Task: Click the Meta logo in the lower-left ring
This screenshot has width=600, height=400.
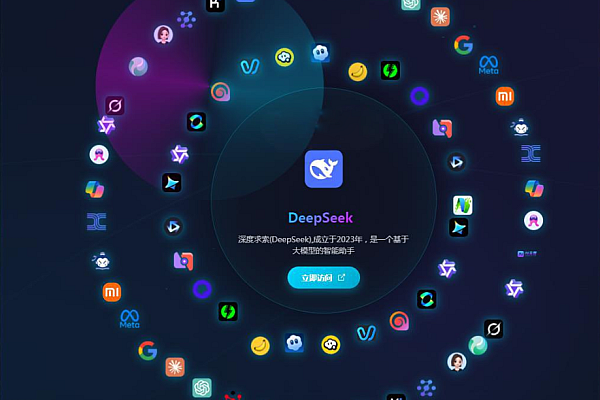Action: coord(130,319)
